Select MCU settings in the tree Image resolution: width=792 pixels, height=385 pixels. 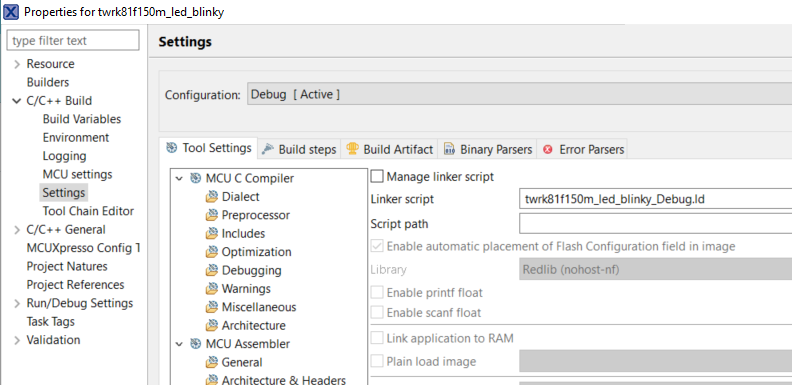click(x=77, y=174)
